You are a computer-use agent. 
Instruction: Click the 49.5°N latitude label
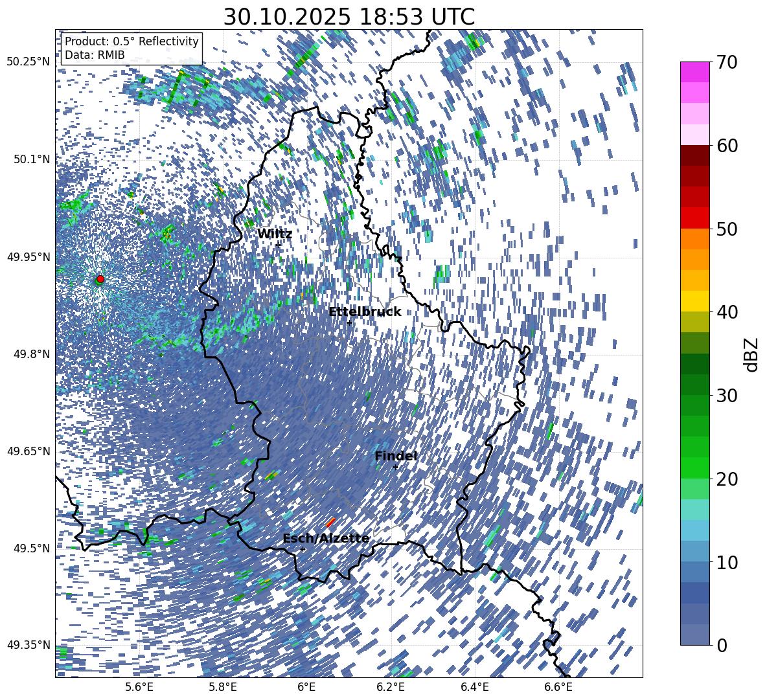pos(31,548)
